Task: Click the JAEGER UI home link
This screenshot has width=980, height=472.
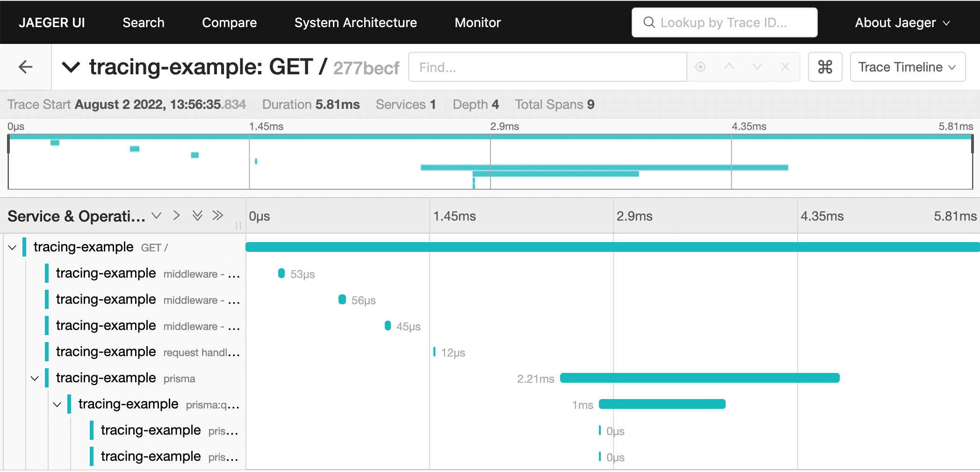Action: pyautogui.click(x=52, y=22)
